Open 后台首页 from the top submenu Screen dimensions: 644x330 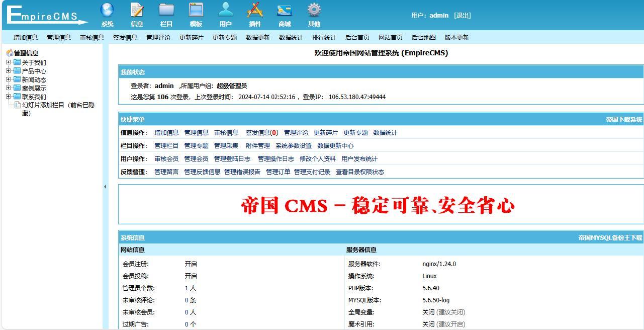[x=357, y=38]
